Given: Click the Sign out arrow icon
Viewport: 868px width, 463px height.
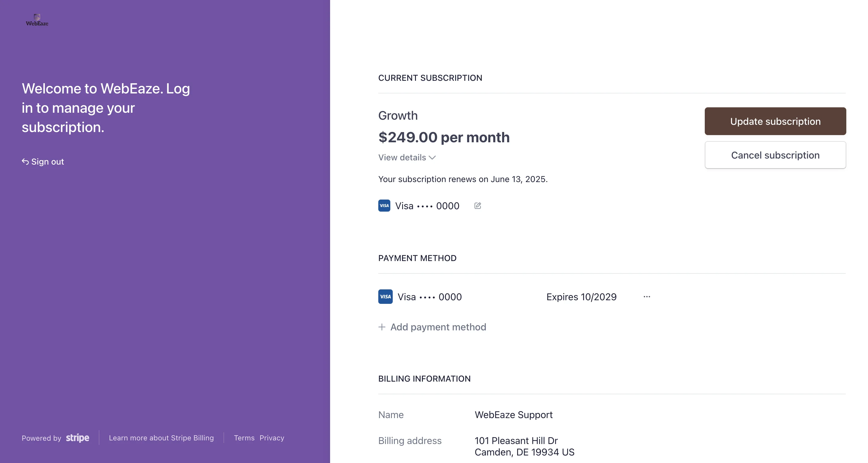Looking at the screenshot, I should [25, 162].
